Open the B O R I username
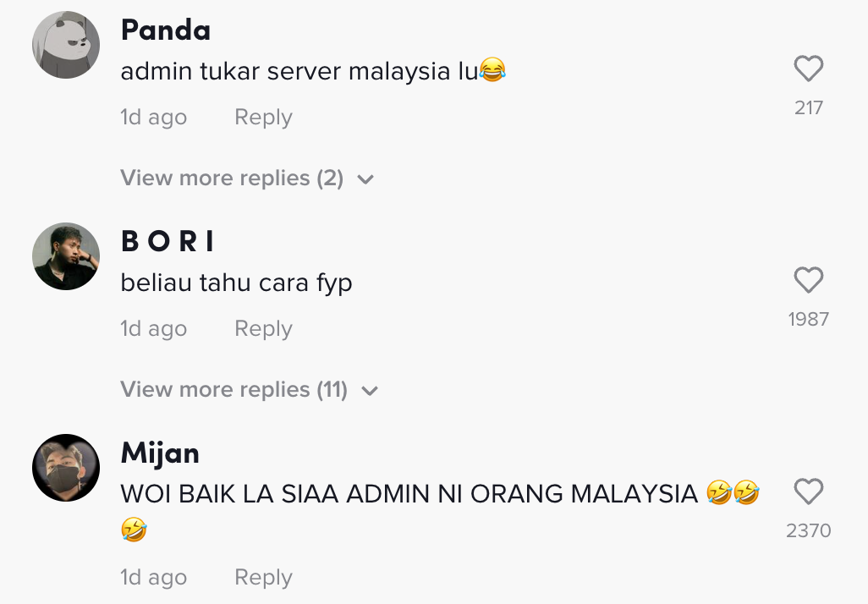The width and height of the screenshot is (868, 604). click(x=168, y=241)
